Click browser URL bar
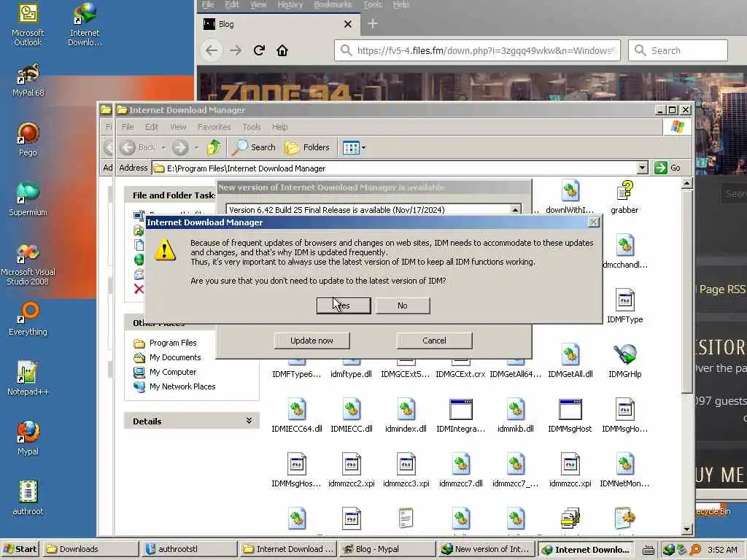 [477, 50]
